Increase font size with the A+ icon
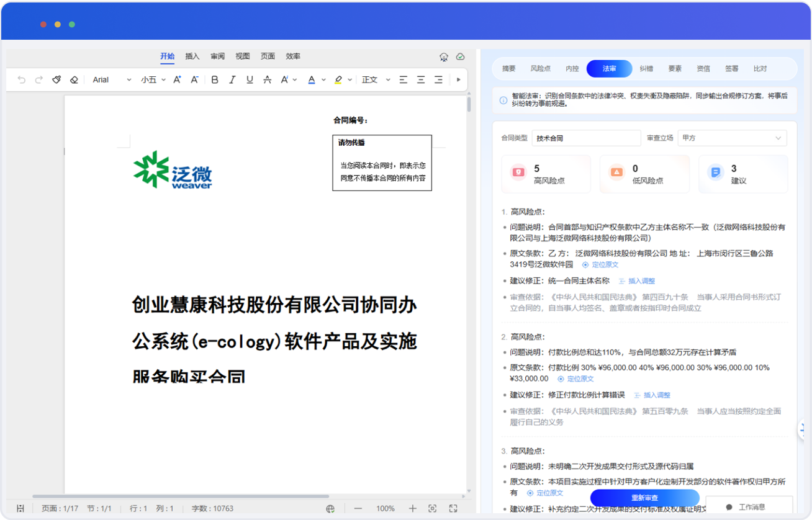812x520 pixels. coord(177,79)
